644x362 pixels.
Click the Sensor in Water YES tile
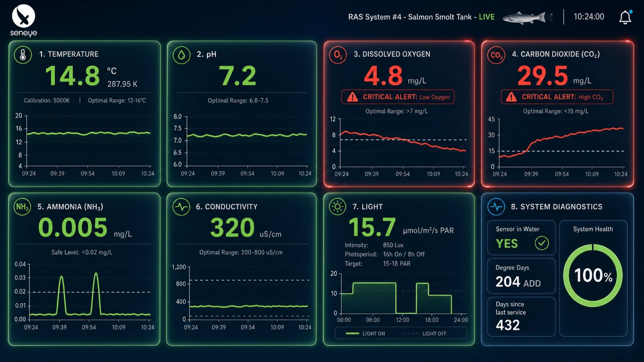(x=521, y=238)
